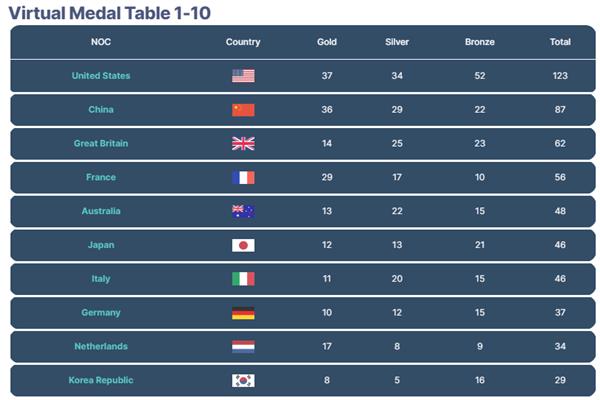Click the Bronze column header

(x=480, y=42)
